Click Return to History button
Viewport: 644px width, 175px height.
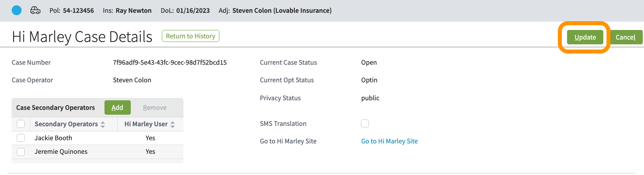tap(190, 36)
